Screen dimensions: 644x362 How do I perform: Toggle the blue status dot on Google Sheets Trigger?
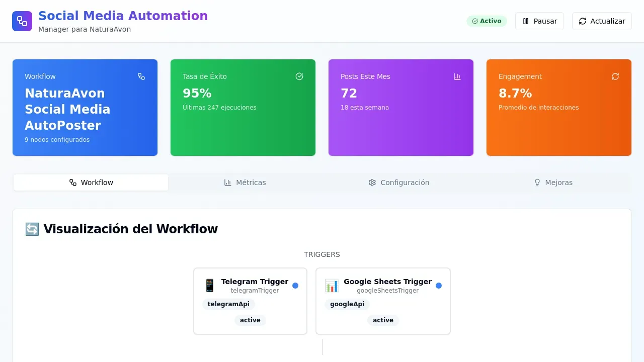[438, 285]
